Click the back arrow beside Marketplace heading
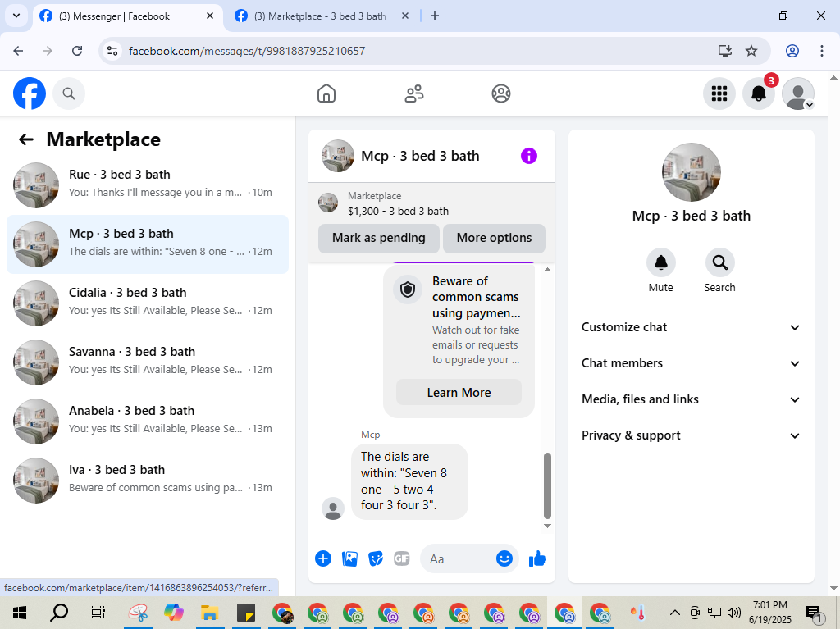This screenshot has height=629, width=840. pyautogui.click(x=25, y=140)
